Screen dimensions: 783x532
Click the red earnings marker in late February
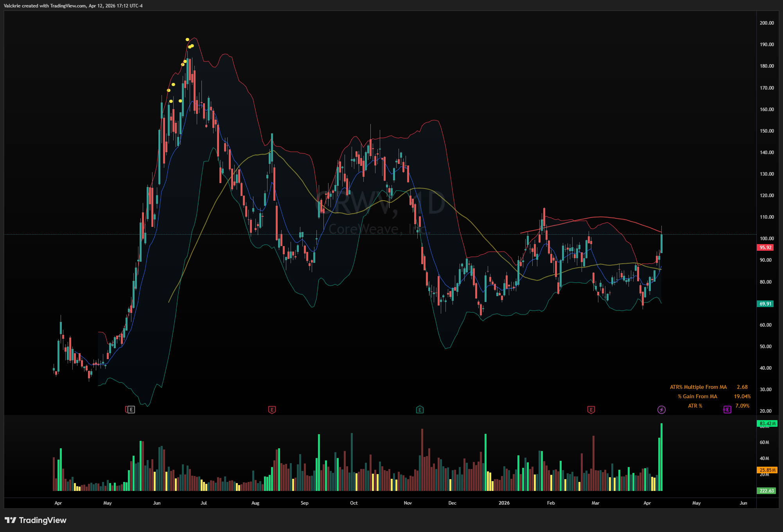click(591, 410)
